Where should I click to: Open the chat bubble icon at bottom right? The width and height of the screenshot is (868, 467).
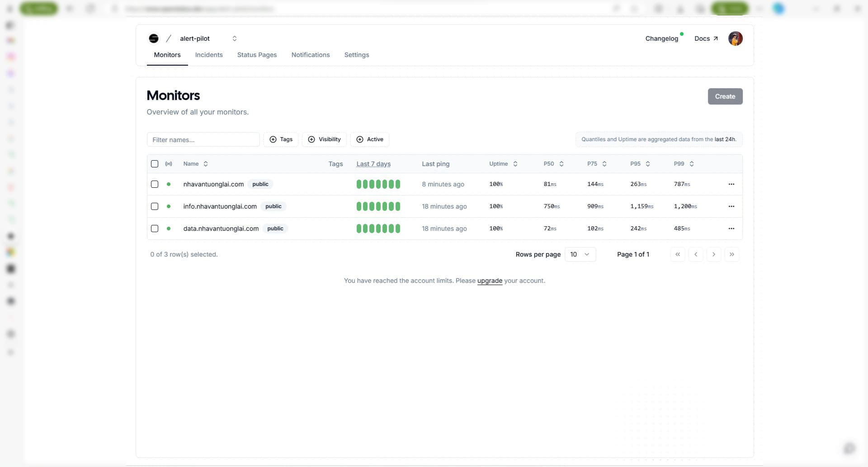[x=849, y=448]
